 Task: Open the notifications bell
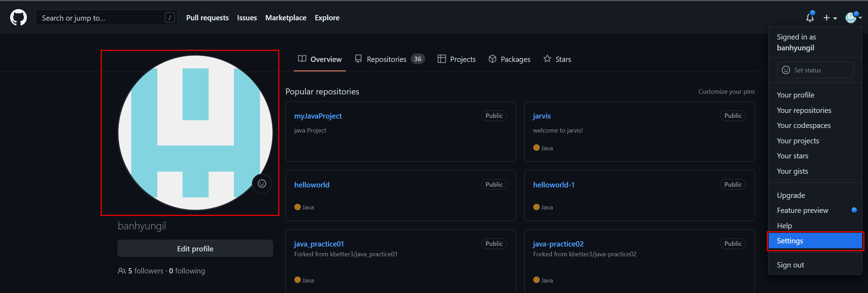coord(810,17)
